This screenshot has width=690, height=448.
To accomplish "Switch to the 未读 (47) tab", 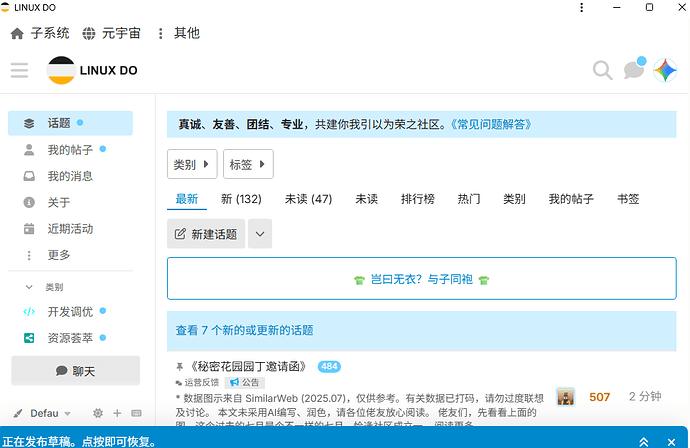I will 308,199.
